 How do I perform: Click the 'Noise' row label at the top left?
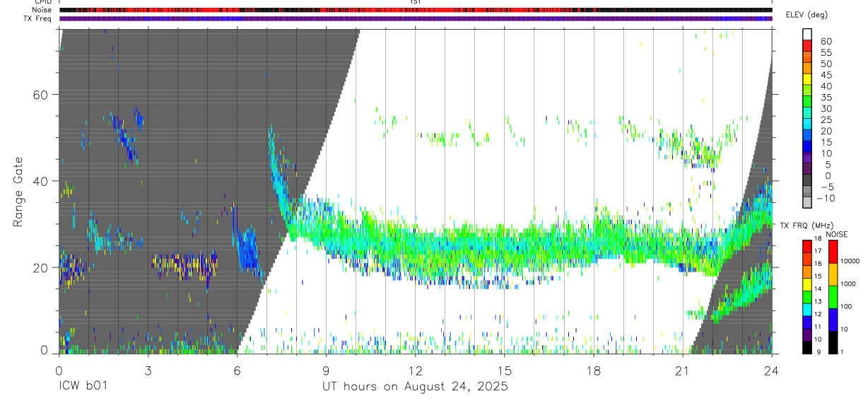click(42, 10)
